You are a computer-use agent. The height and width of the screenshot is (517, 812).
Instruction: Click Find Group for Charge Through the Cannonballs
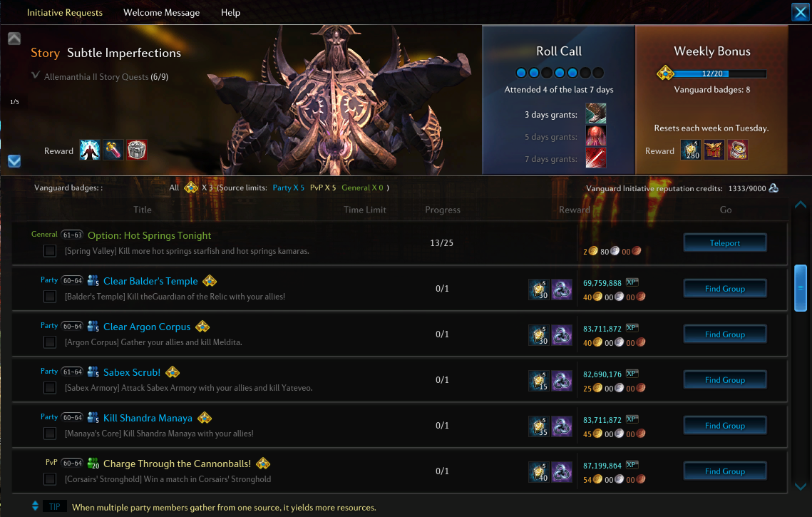point(725,471)
